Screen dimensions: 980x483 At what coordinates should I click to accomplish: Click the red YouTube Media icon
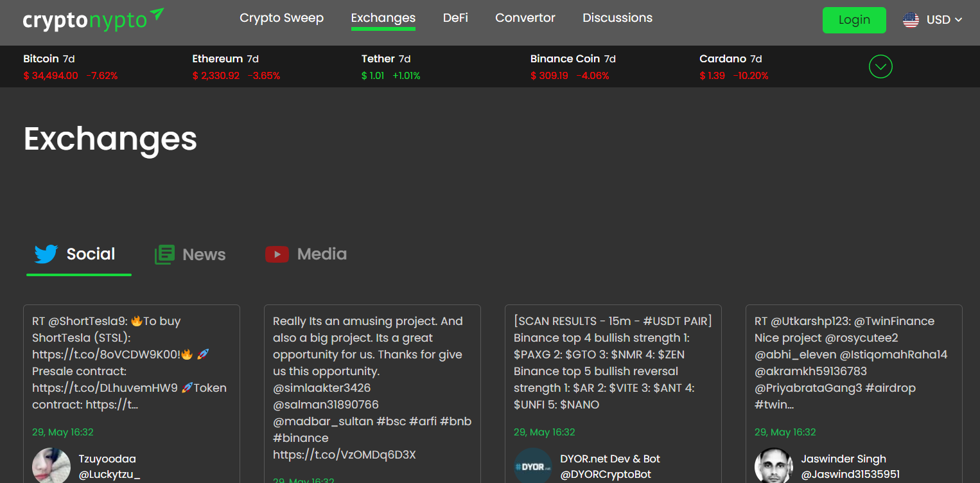(277, 254)
